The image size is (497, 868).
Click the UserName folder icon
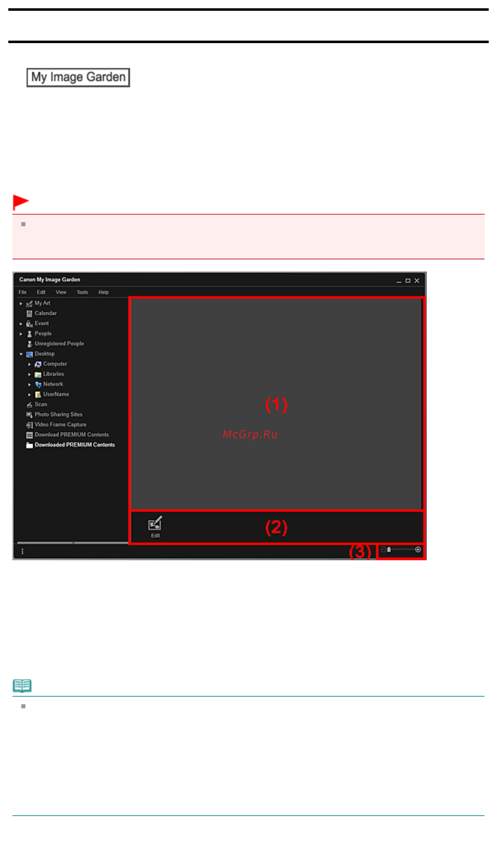[x=38, y=394]
